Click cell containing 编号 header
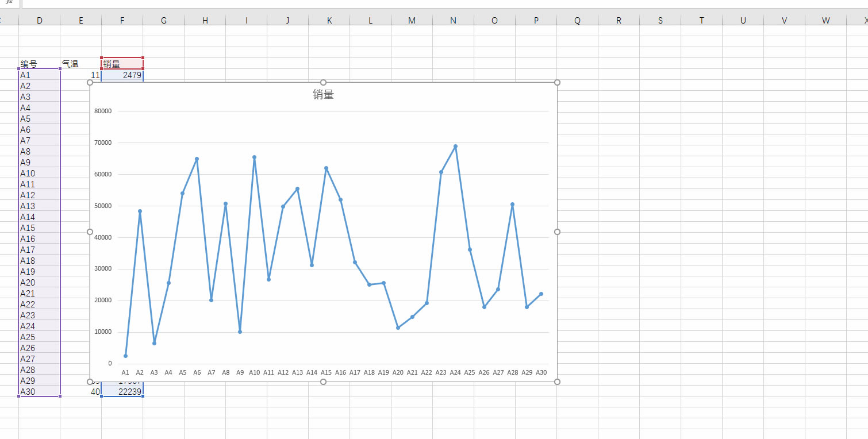 (40, 64)
